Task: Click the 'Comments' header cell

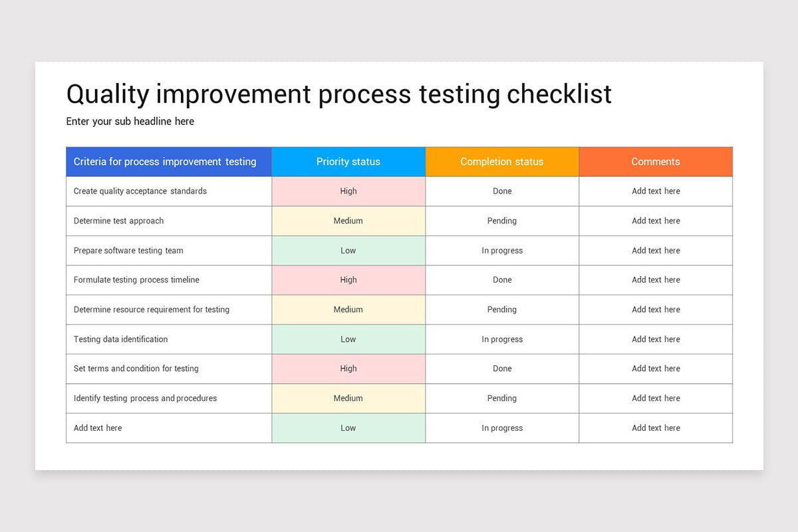Action: (656, 162)
